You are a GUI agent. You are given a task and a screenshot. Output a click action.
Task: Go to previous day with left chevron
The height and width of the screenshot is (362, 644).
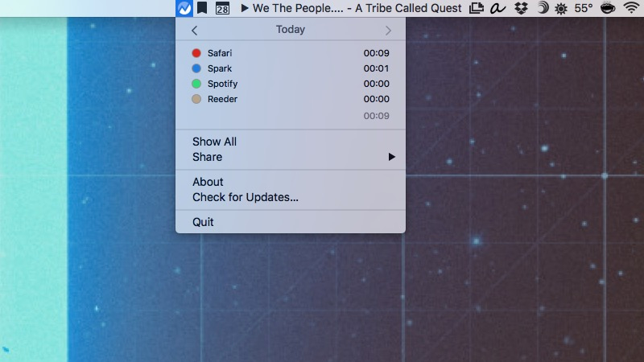click(195, 31)
